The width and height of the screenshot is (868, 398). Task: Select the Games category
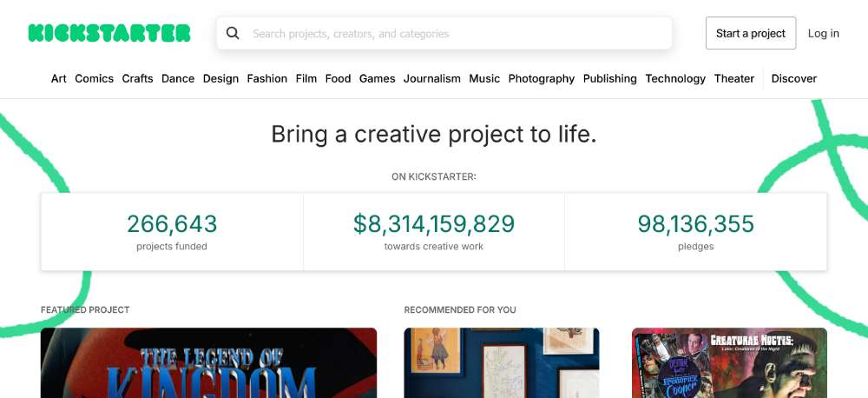click(377, 78)
